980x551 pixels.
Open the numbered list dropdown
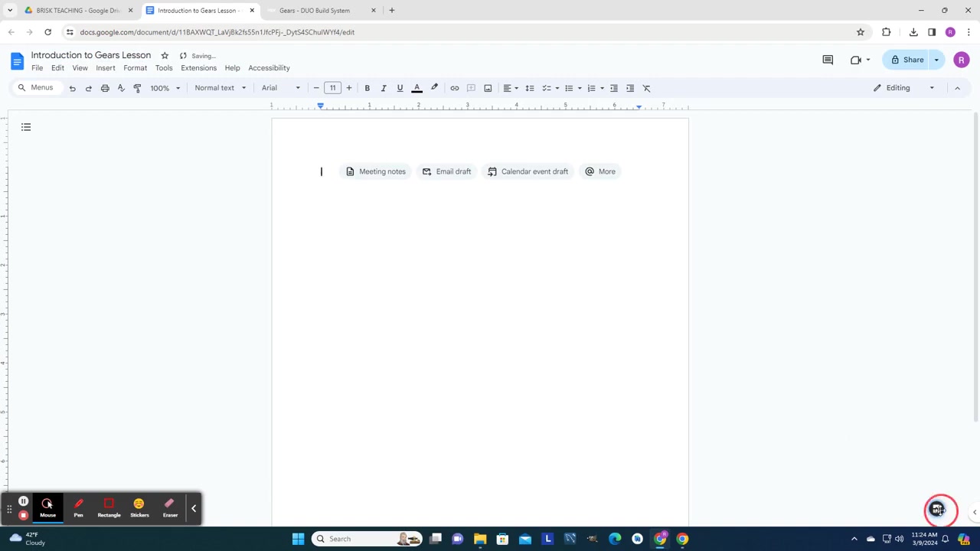pyautogui.click(x=595, y=88)
